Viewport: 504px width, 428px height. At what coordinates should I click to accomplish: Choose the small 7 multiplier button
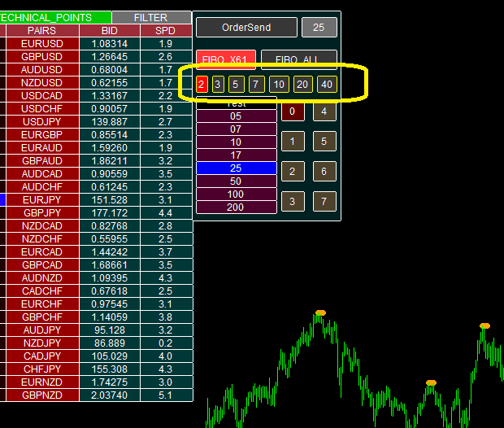256,85
